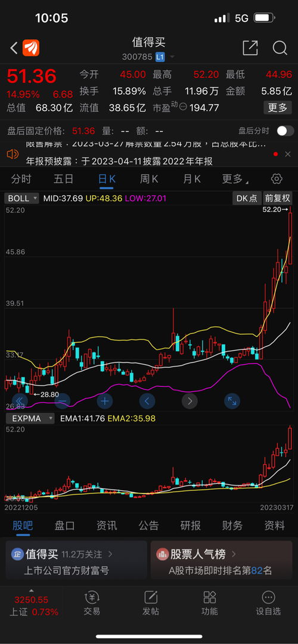The width and height of the screenshot is (298, 644).
Task: Toggle the 盘后分时 switch
Action: click(x=285, y=131)
